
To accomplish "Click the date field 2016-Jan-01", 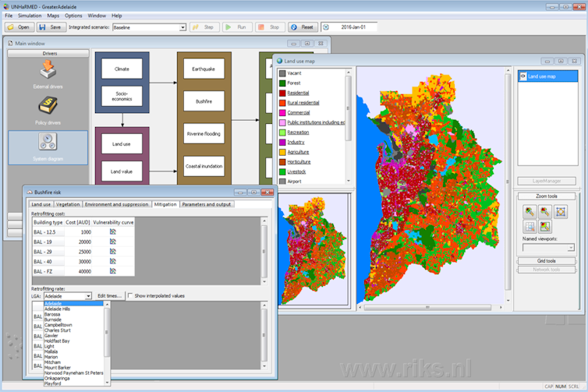I will [353, 27].
